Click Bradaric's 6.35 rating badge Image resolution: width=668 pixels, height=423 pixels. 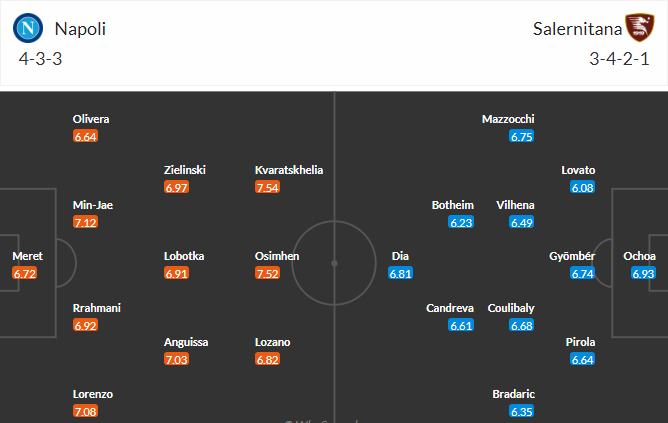click(521, 411)
